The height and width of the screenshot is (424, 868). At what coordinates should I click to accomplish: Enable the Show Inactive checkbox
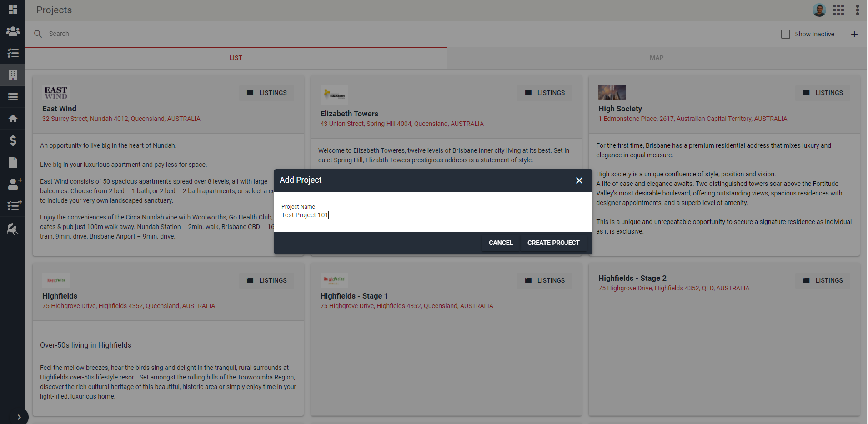(x=785, y=34)
